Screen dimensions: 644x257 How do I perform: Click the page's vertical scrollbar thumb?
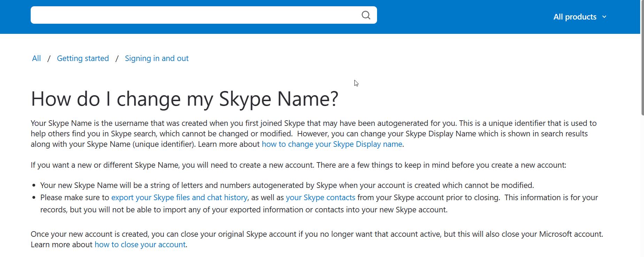point(642,58)
